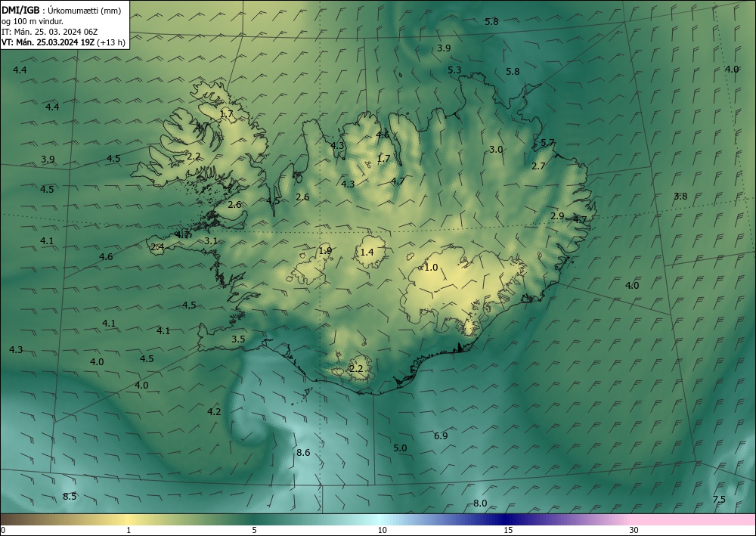
Task: Click the legend tick label 15
Action: (508, 530)
